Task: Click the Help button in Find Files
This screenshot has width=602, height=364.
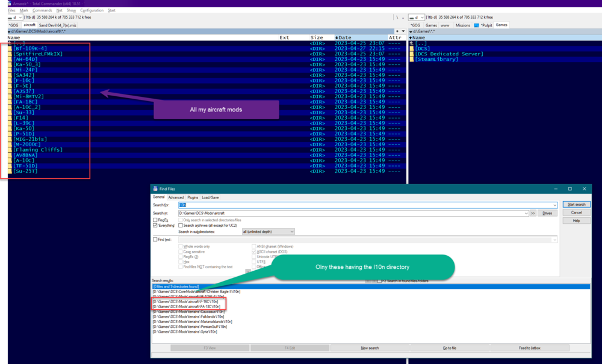Action: point(576,221)
